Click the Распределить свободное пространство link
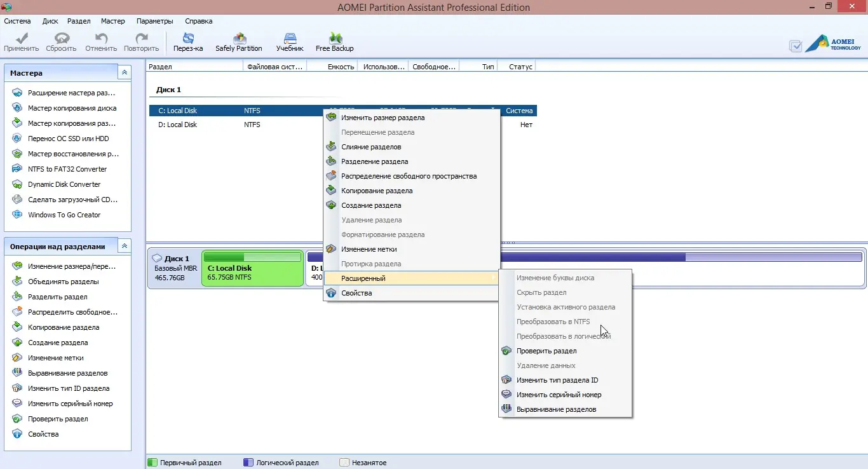 [x=73, y=312]
